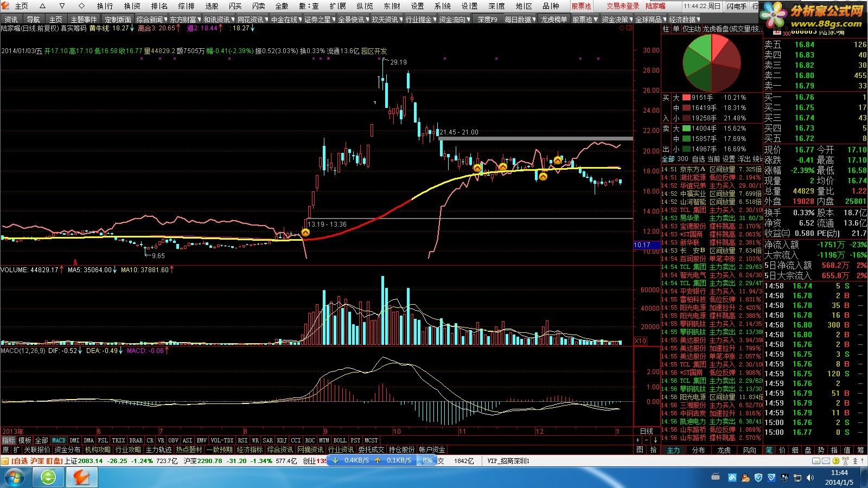Click the app logo icon at top left
This screenshot has width=868, height=488.
pos(5,6)
